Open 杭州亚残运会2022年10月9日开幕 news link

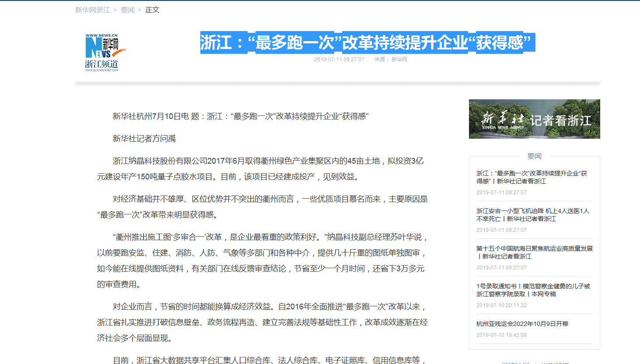(522, 324)
